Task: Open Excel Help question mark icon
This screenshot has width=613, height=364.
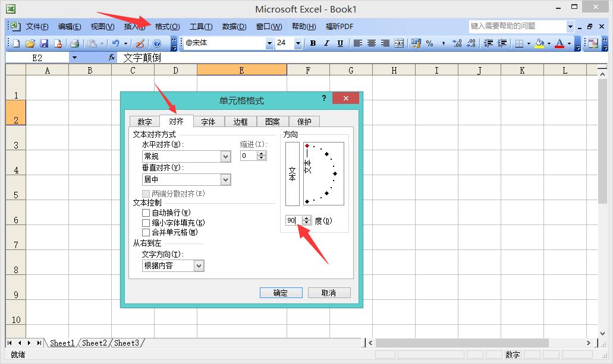Action: [157, 43]
